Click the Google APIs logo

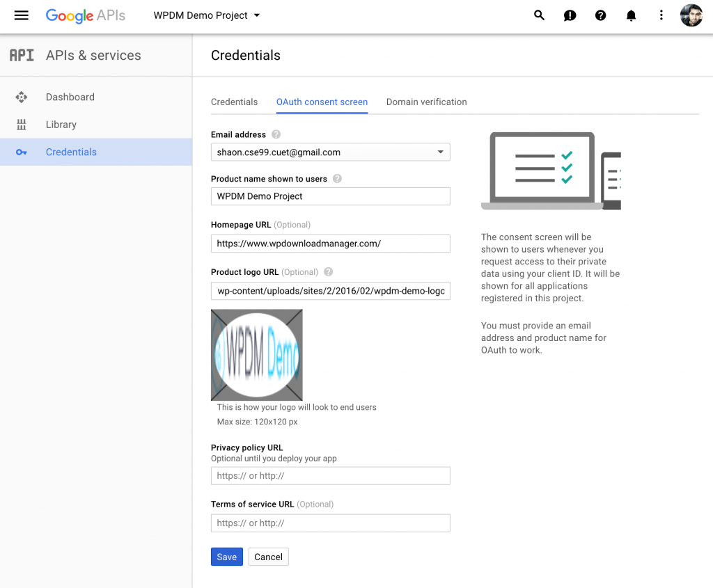point(86,15)
